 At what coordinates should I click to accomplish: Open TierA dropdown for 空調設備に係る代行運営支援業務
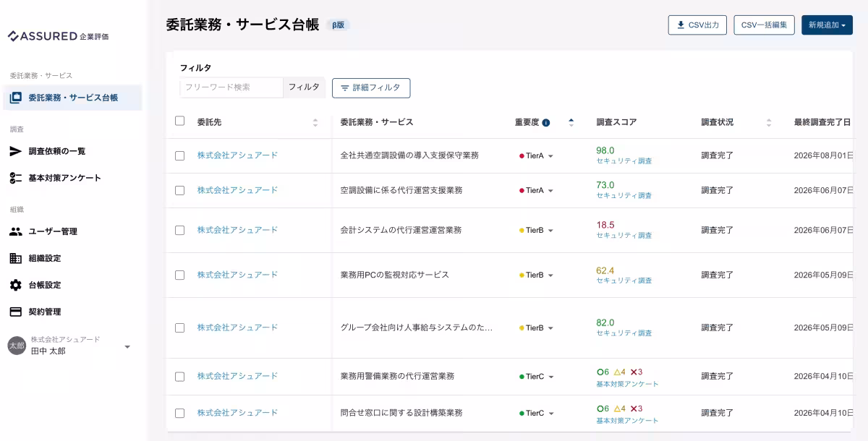(x=537, y=191)
